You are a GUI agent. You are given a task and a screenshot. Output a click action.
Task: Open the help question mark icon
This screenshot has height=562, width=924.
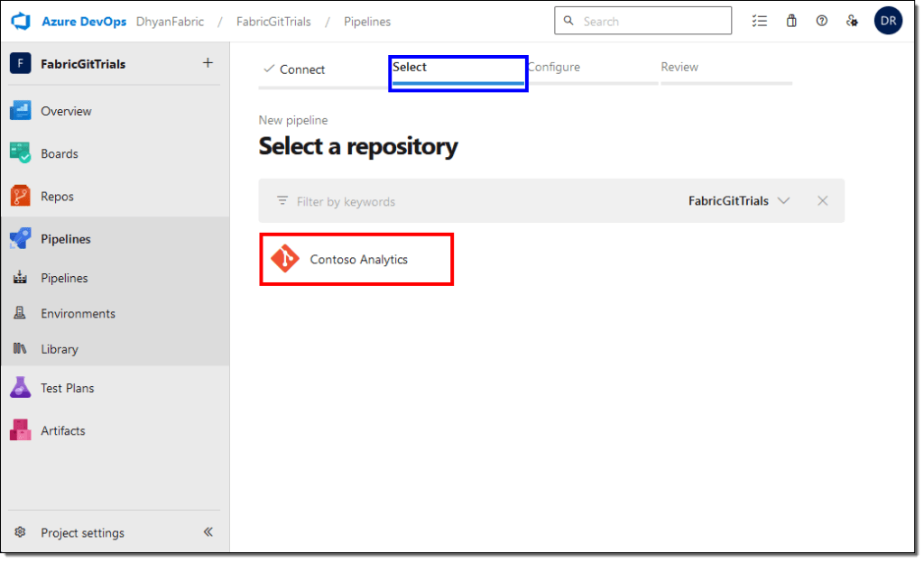[821, 21]
